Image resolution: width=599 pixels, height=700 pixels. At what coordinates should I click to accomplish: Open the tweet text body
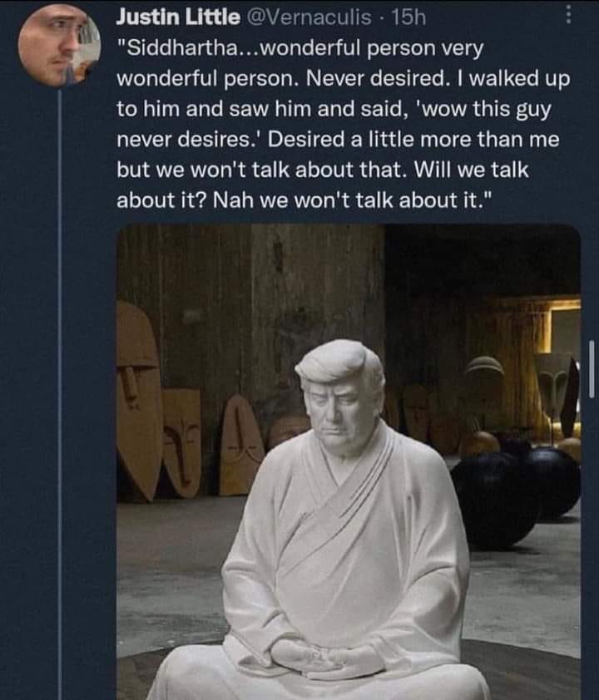pos(343,124)
